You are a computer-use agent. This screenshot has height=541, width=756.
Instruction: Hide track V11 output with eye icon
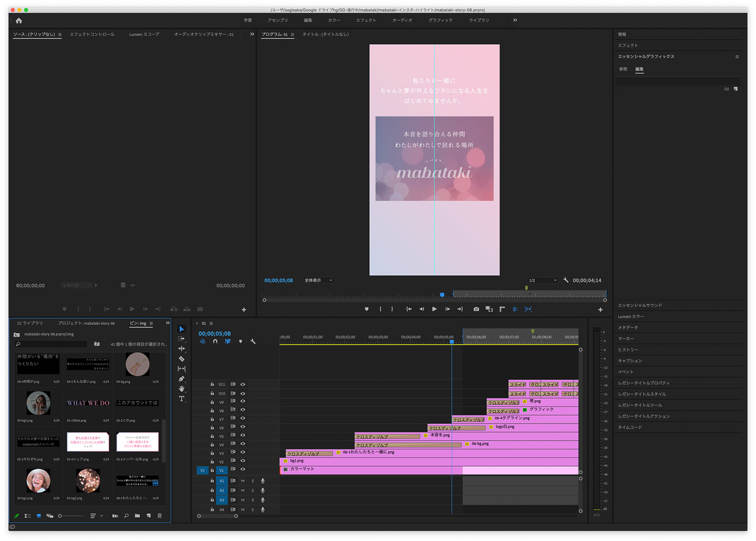pos(243,384)
